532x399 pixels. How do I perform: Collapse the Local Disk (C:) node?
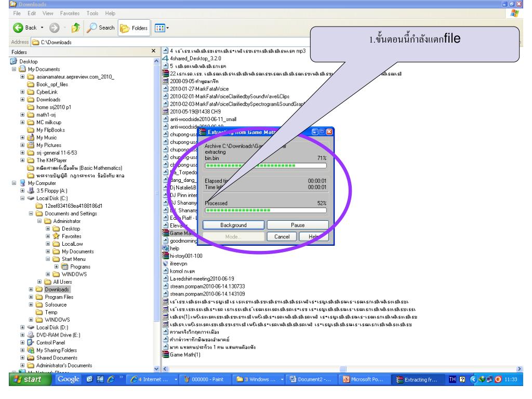tap(22, 198)
